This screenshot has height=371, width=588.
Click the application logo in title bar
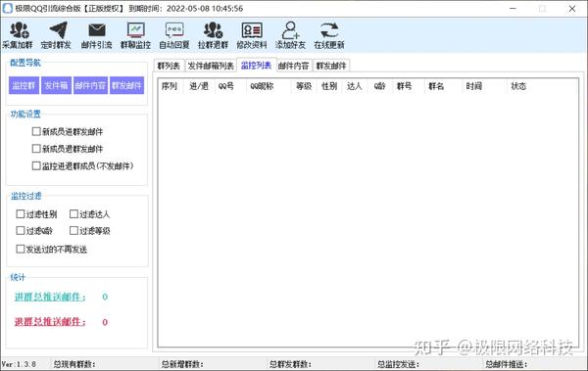tap(8, 8)
